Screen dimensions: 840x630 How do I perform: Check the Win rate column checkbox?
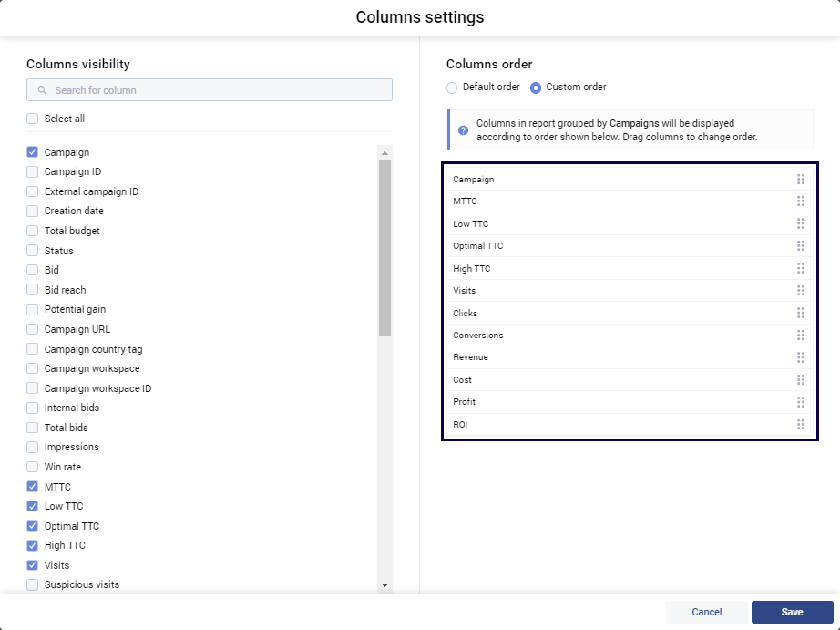click(x=33, y=467)
